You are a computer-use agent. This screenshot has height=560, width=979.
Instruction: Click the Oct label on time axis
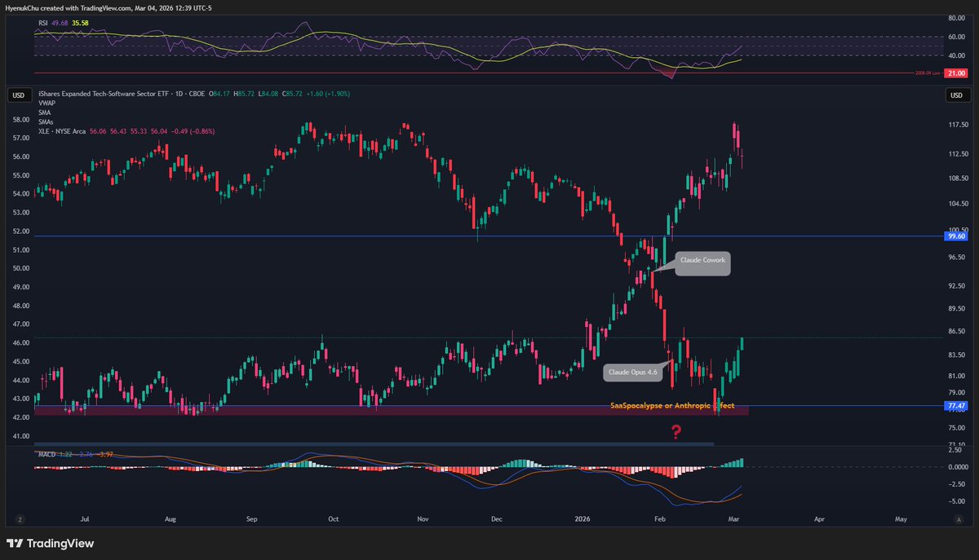(x=332, y=518)
